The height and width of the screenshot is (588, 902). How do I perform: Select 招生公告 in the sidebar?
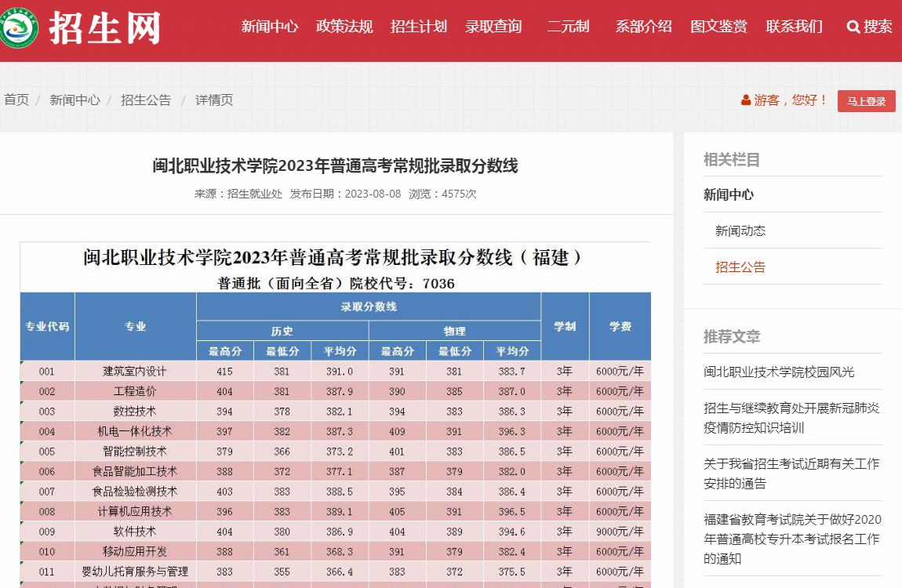[740, 267]
